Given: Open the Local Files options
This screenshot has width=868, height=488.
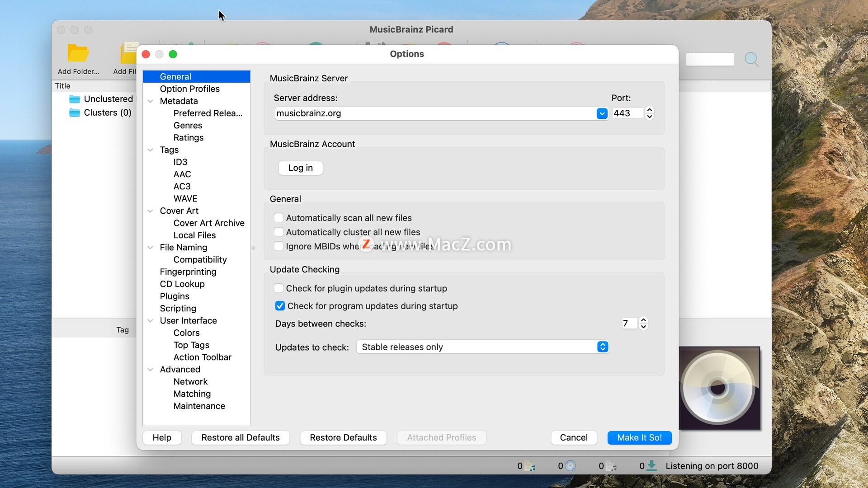Looking at the screenshot, I should (x=194, y=235).
